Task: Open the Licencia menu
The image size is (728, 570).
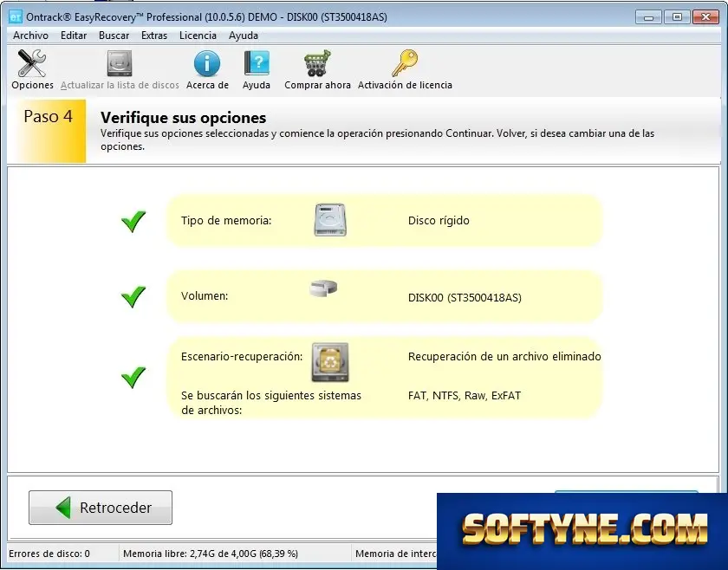Action: pyautogui.click(x=198, y=36)
